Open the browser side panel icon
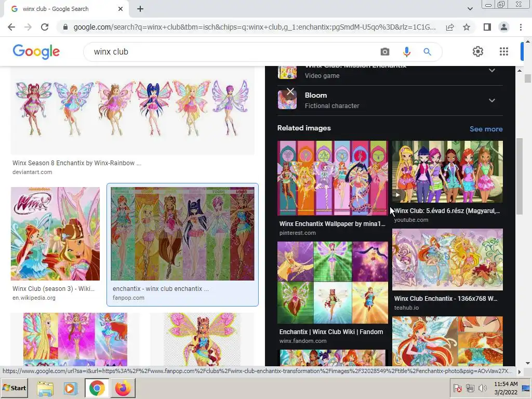This screenshot has height=399, width=532. [487, 27]
